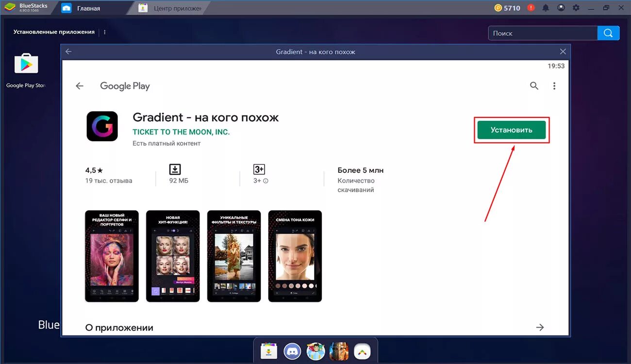Click the Google Play logo text
This screenshot has height=364, width=631.
[x=125, y=86]
